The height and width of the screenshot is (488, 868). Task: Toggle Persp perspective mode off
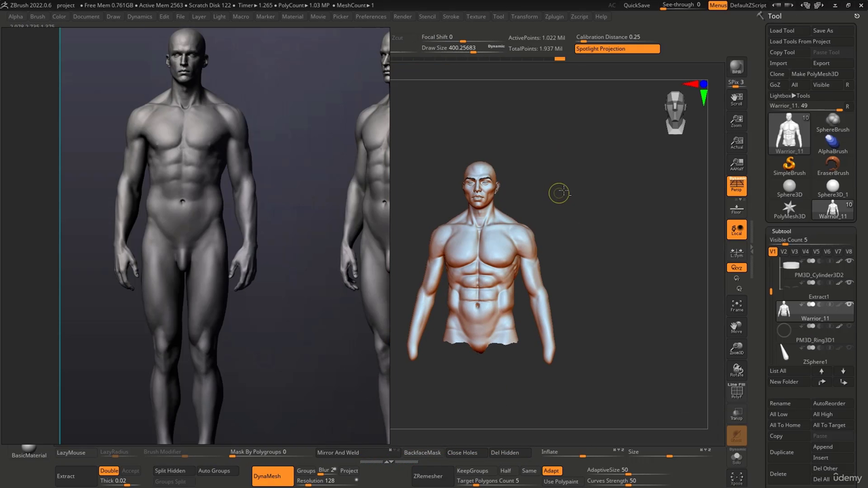(736, 186)
